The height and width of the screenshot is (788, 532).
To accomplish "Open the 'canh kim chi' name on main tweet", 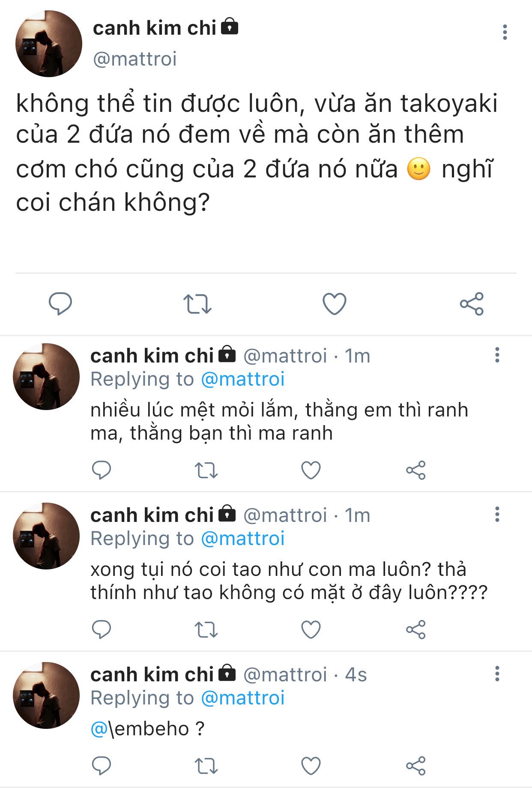I will [154, 29].
